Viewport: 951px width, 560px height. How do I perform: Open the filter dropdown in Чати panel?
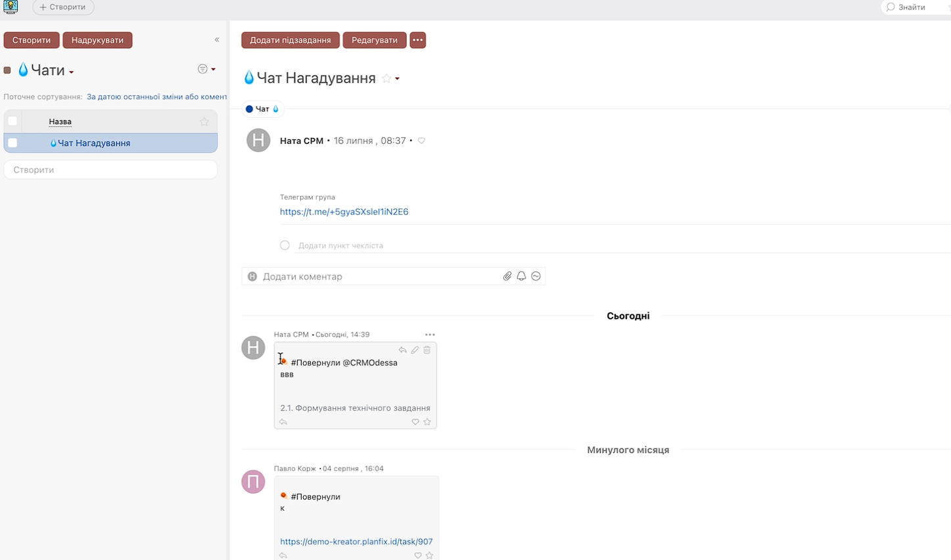pos(206,69)
